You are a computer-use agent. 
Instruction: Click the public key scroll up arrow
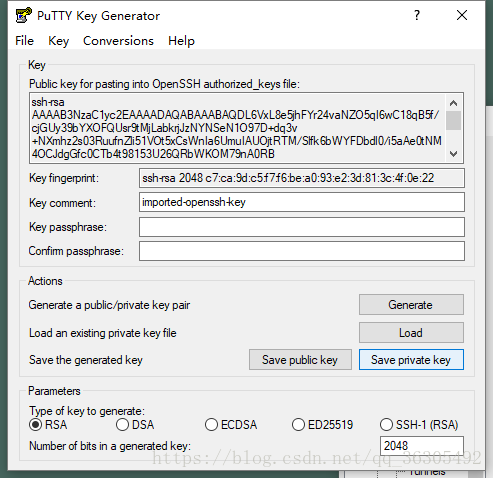(453, 103)
